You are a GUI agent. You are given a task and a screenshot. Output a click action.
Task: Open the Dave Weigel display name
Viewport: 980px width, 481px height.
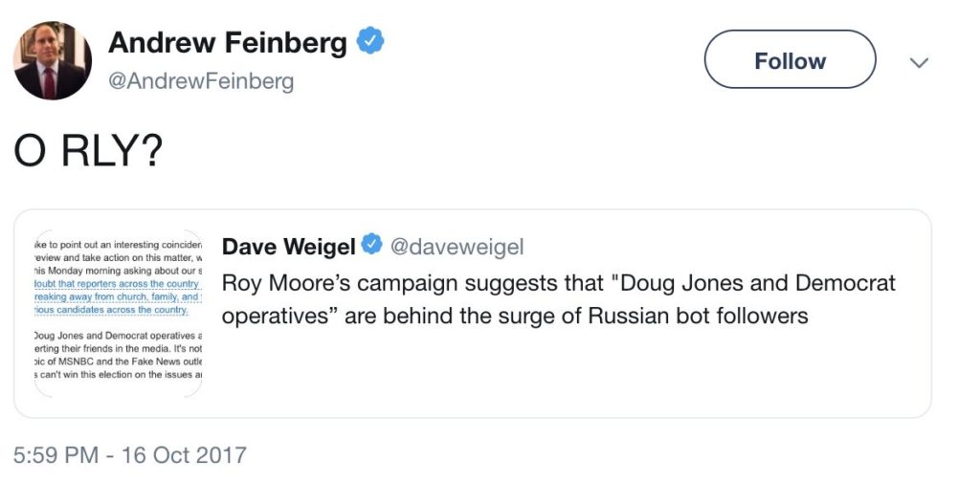[x=289, y=247]
